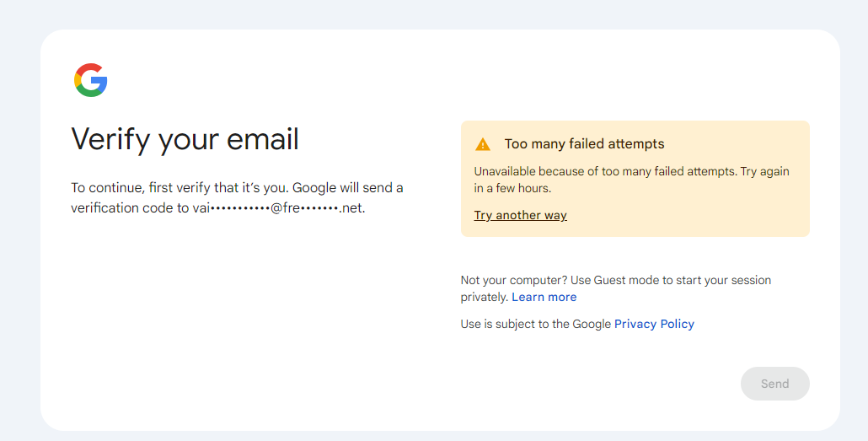
Task: Click the Too many failed attempts title
Action: click(584, 144)
